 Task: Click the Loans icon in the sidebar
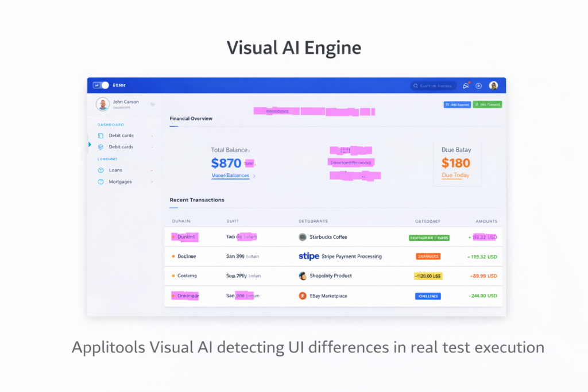click(x=100, y=170)
